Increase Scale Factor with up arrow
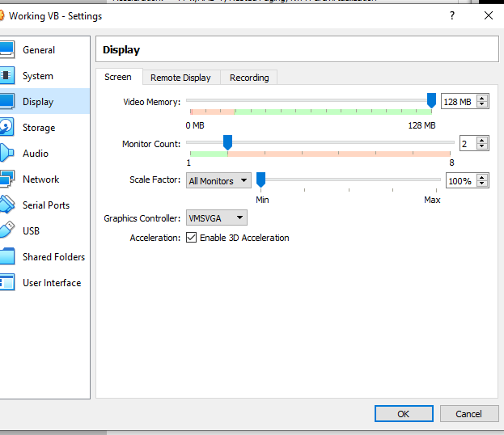504x435 pixels. pyautogui.click(x=482, y=177)
